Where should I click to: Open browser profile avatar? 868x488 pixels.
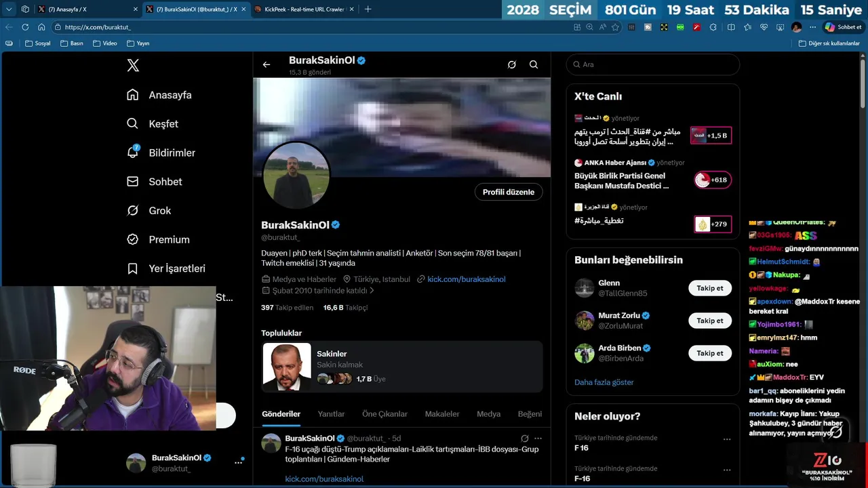[x=796, y=27]
